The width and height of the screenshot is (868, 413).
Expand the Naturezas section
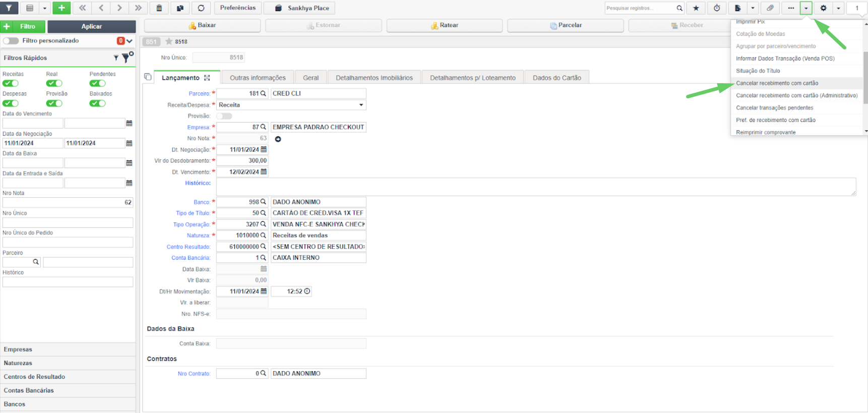[x=68, y=363]
